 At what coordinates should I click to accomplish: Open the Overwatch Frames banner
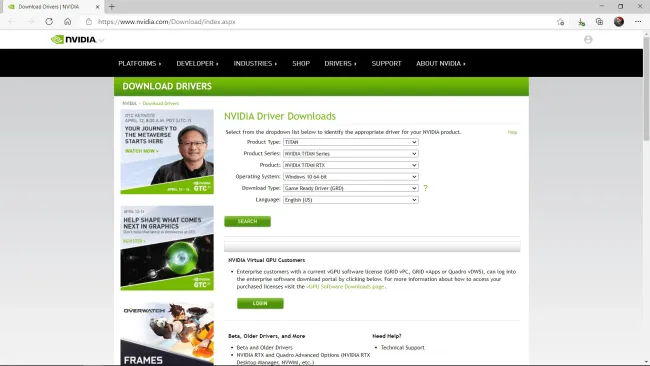pos(167,334)
